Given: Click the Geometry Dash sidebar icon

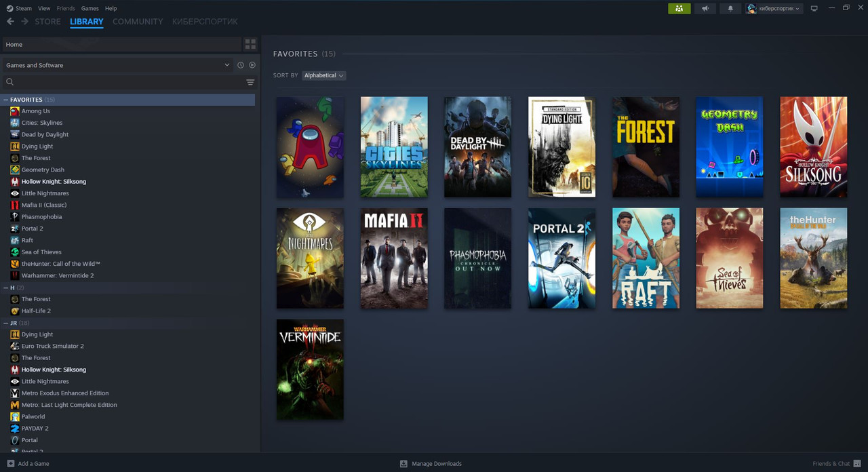Looking at the screenshot, I should tap(15, 170).
